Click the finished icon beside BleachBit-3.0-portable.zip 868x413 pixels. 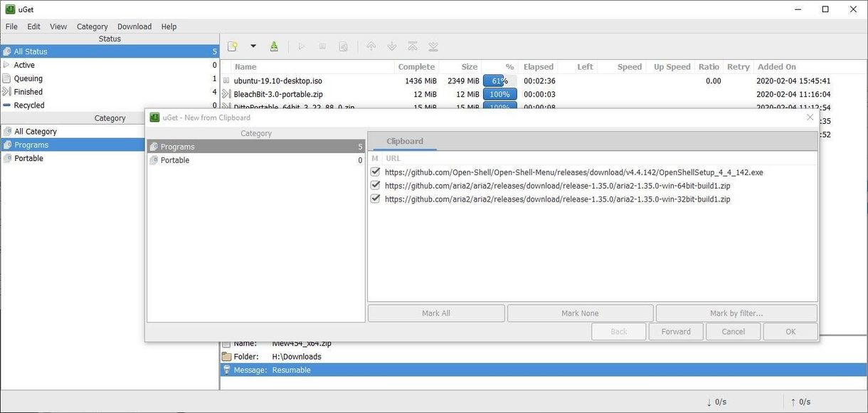coord(226,94)
